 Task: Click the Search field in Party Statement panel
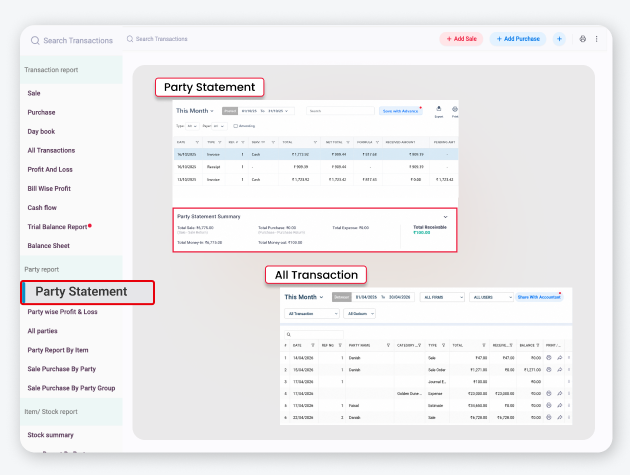340,111
